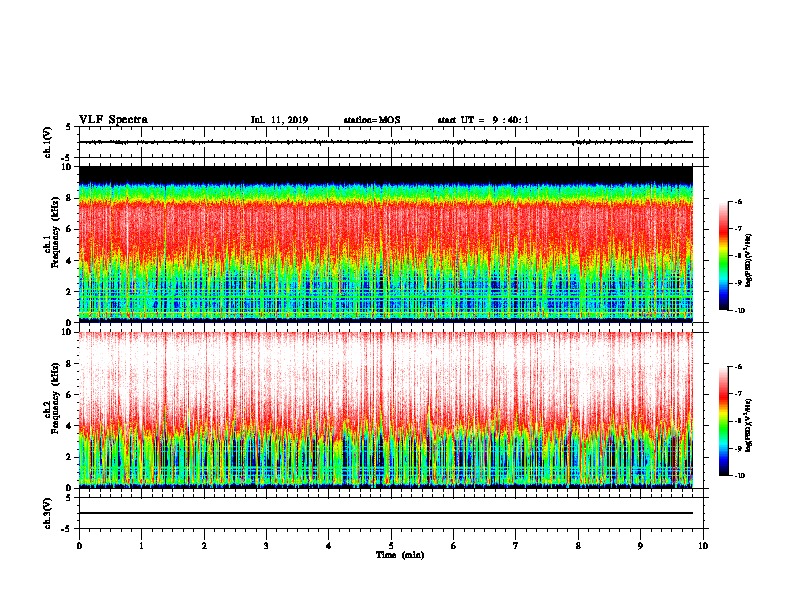792x612 pixels.
Task: Click the ch.2 "Frequency (kHz)" axis label
Action: click(x=56, y=398)
